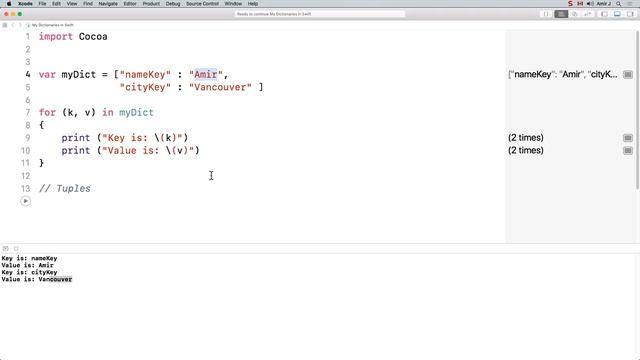Toggle the debug area hide button
Screen dimensions: 640x360
coord(5,248)
